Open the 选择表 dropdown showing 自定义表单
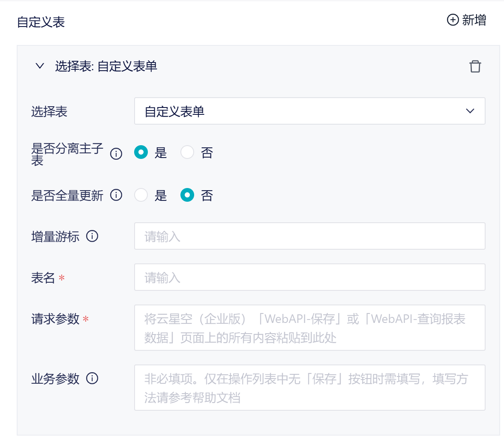Image resolution: width=504 pixels, height=442 pixels. coord(300,111)
